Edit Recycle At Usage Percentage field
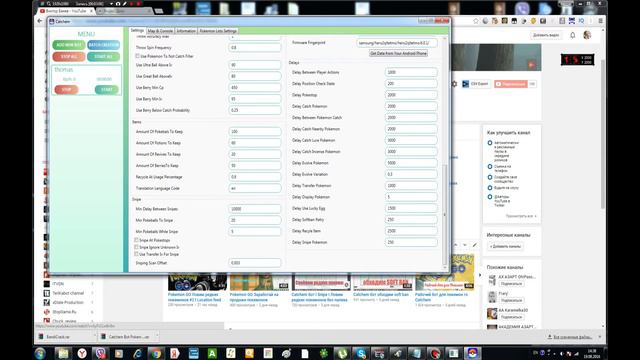Screen dimensions: 640x360 [x=255, y=177]
